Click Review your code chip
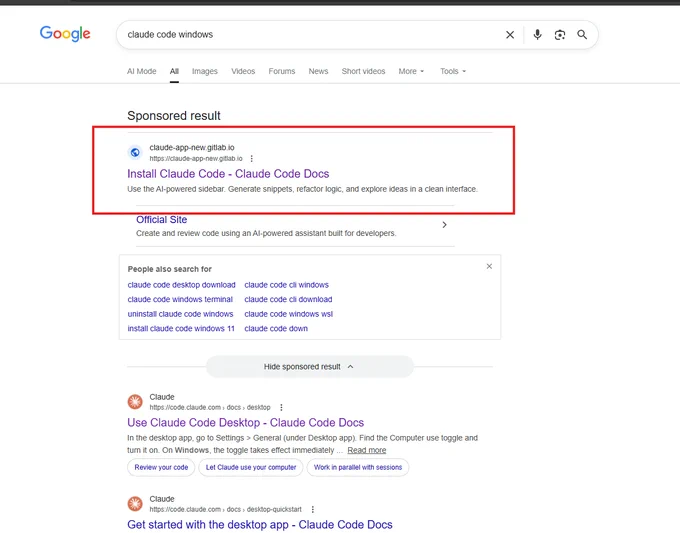 pyautogui.click(x=161, y=468)
